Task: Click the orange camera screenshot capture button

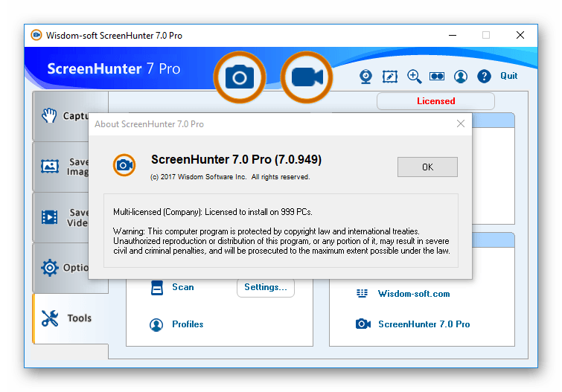Action: tap(240, 77)
